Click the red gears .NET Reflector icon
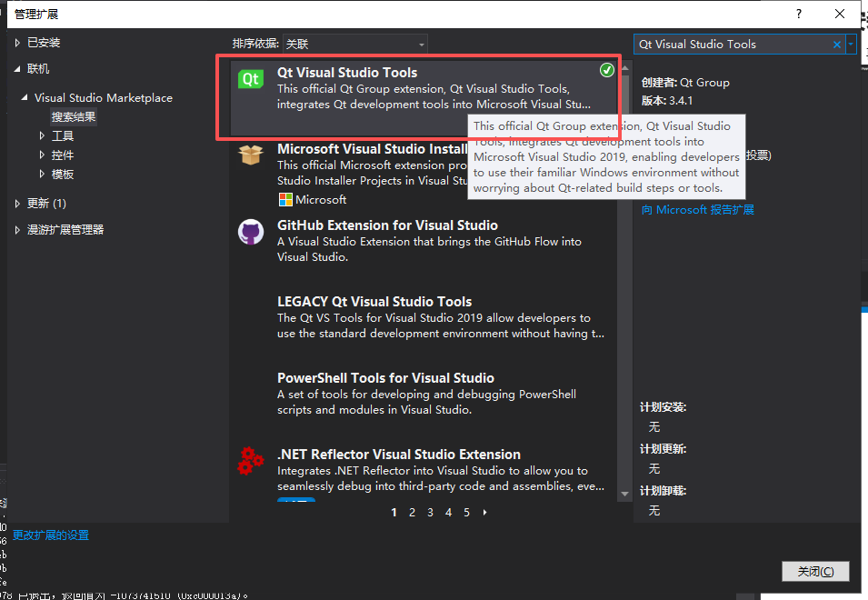The height and width of the screenshot is (600, 868). point(250,461)
